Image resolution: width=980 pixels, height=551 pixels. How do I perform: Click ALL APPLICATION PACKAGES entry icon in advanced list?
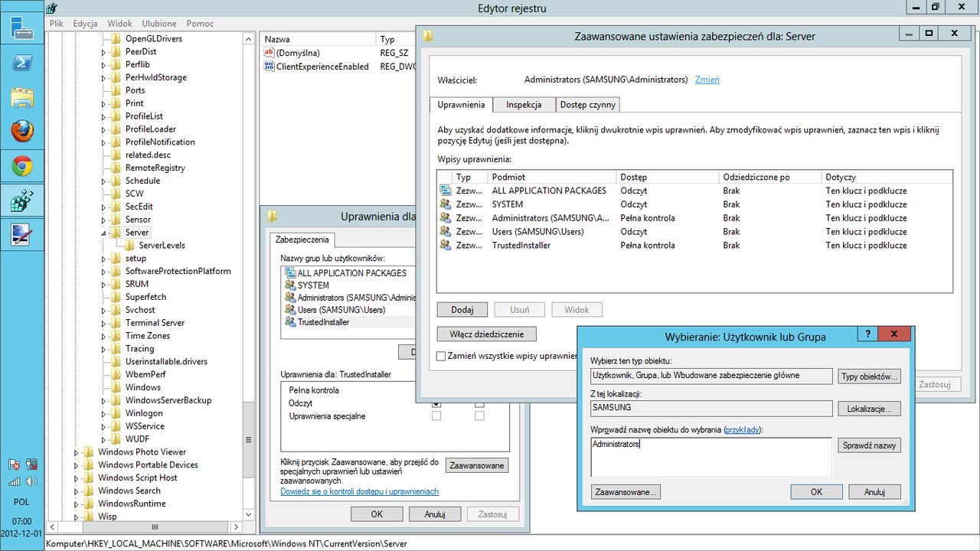(446, 191)
